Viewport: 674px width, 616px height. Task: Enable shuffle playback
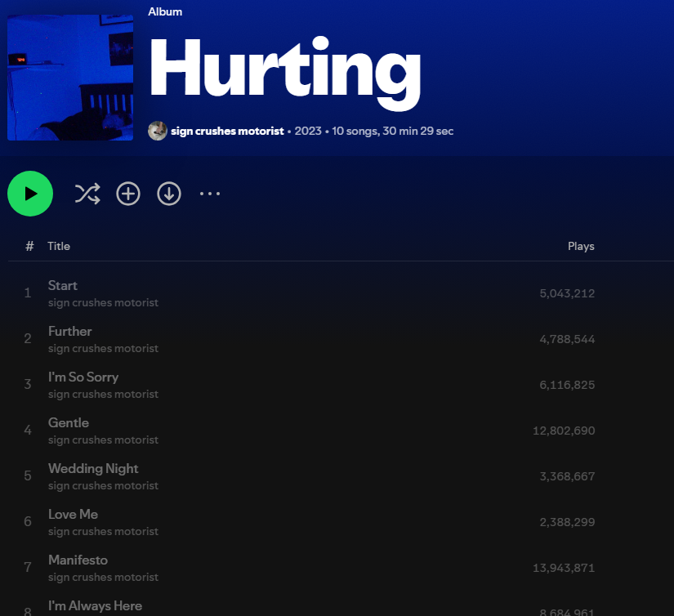point(87,194)
